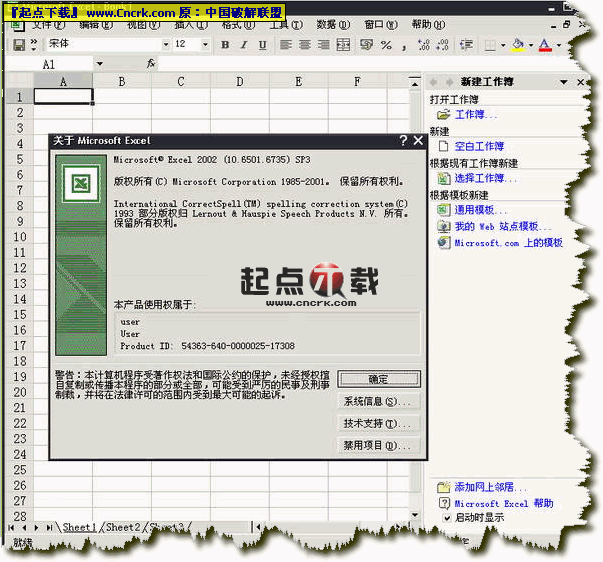Select row 3 header
Screen dimensions: 603x562
[20, 128]
